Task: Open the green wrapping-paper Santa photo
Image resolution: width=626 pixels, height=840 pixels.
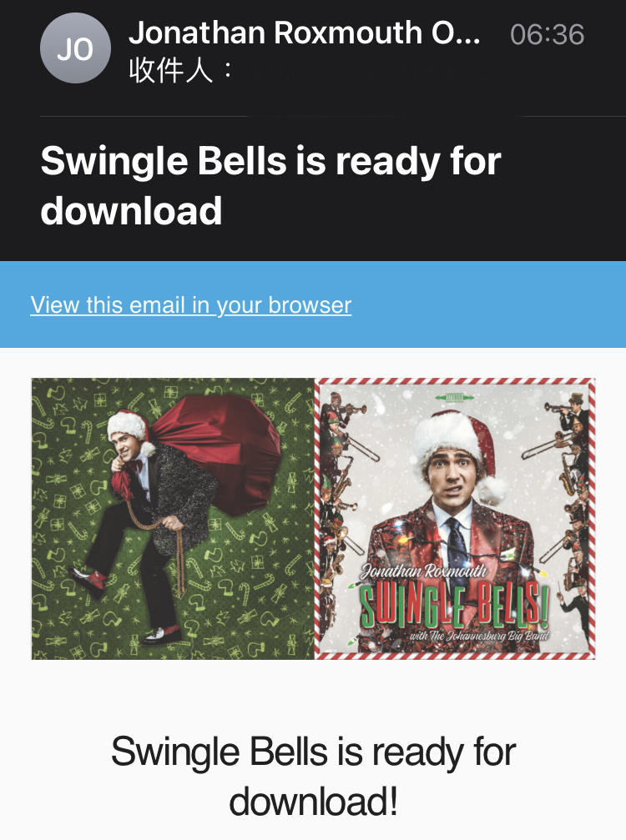Action: click(173, 519)
